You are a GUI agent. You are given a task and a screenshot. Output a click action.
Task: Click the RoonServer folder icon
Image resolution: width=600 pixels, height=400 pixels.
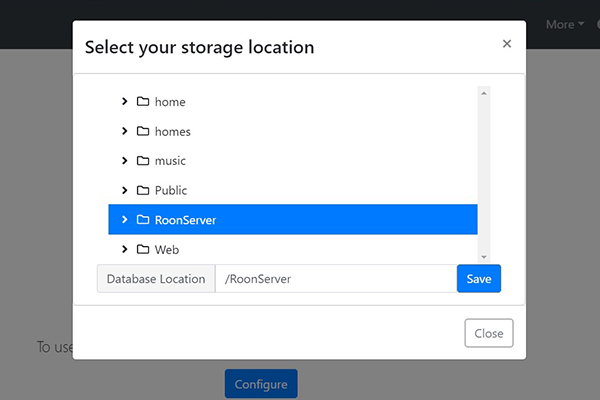[143, 220]
